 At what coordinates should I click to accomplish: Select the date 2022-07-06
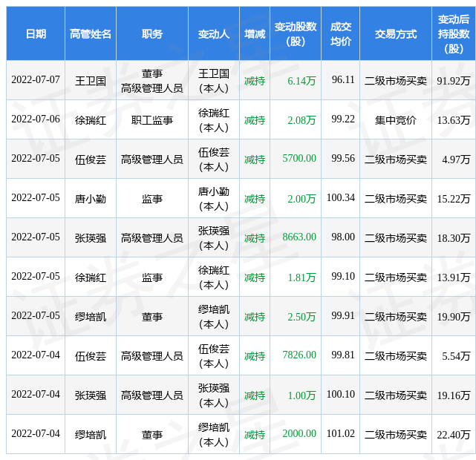pyautogui.click(x=36, y=119)
